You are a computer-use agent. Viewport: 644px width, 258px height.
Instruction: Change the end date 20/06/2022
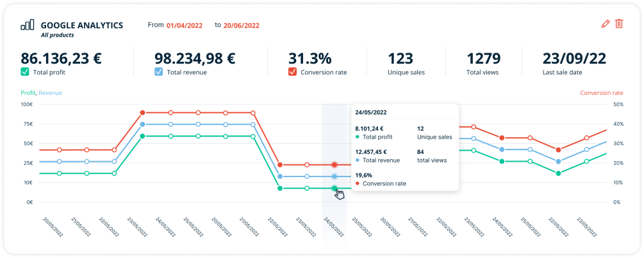[242, 26]
